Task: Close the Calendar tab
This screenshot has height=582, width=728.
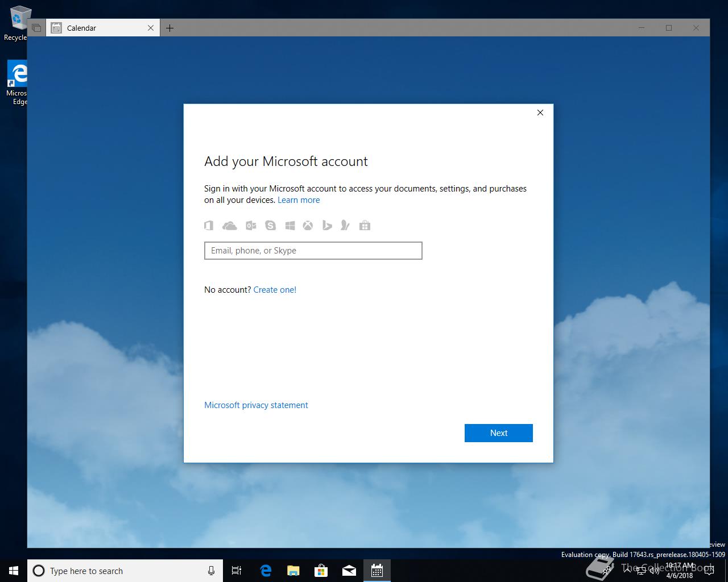Action: pos(151,28)
